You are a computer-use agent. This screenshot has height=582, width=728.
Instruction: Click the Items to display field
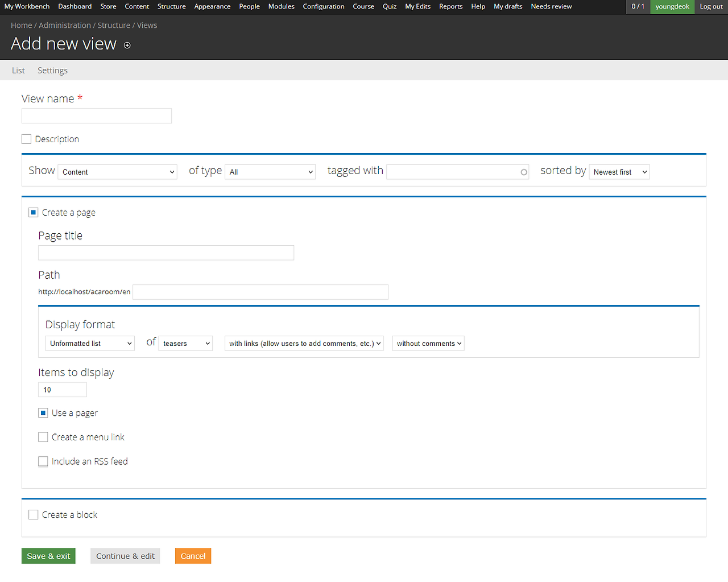(63, 390)
